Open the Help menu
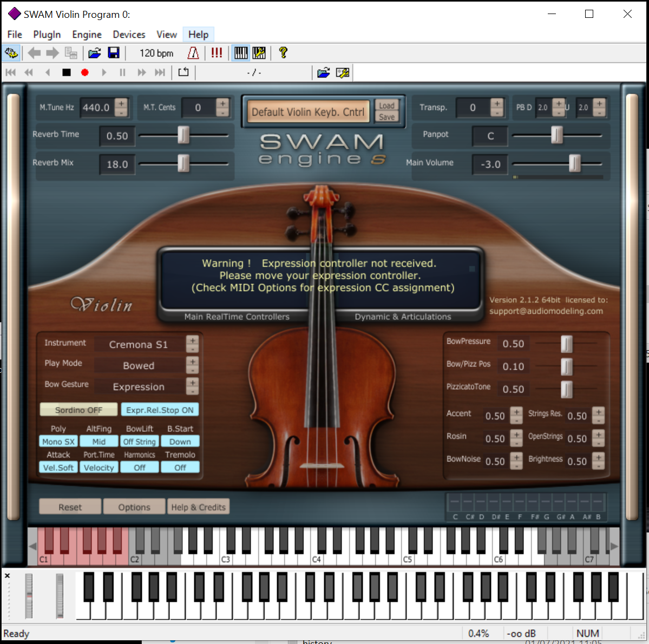 [x=198, y=34]
